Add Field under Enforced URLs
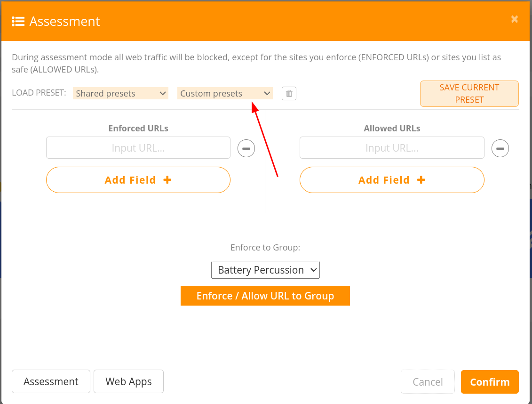 point(138,180)
